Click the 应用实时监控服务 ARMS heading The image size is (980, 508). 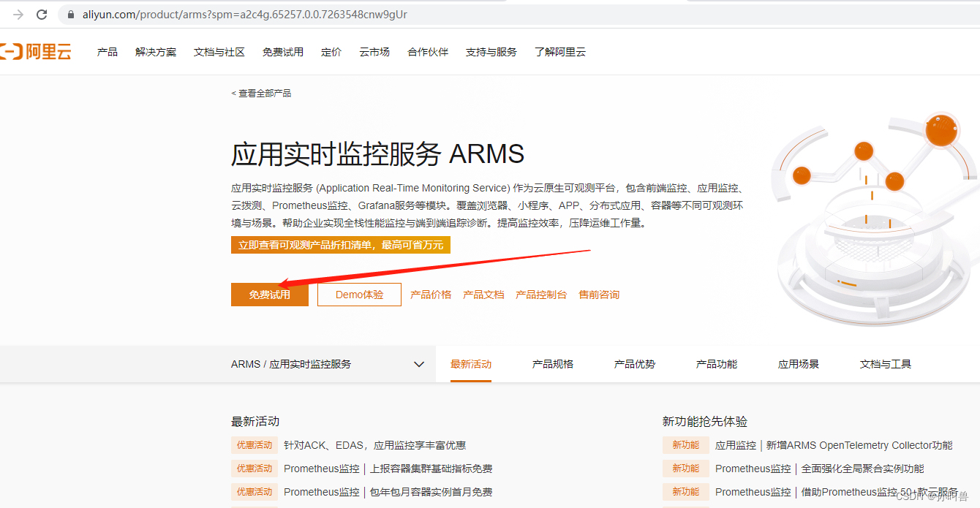click(x=377, y=154)
